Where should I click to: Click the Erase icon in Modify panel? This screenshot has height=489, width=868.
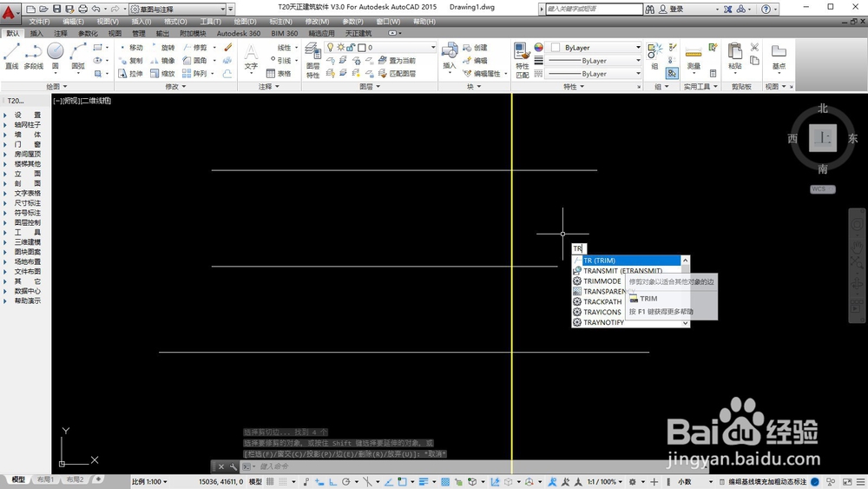tap(228, 48)
